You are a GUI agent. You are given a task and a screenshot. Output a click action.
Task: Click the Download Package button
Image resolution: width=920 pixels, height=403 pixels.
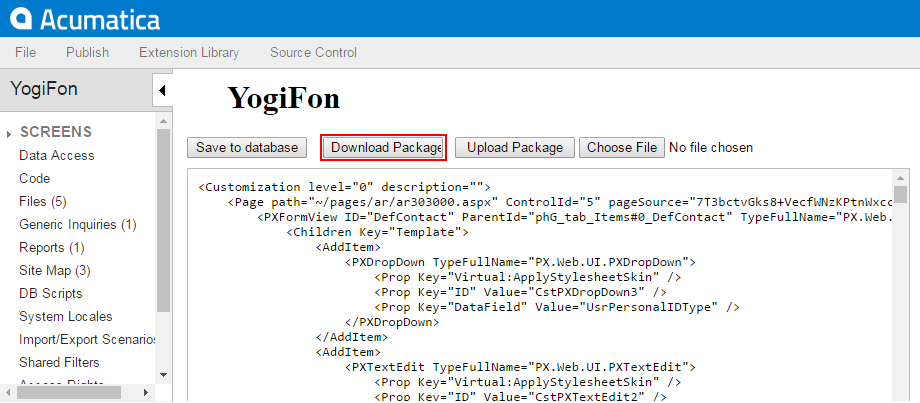384,147
